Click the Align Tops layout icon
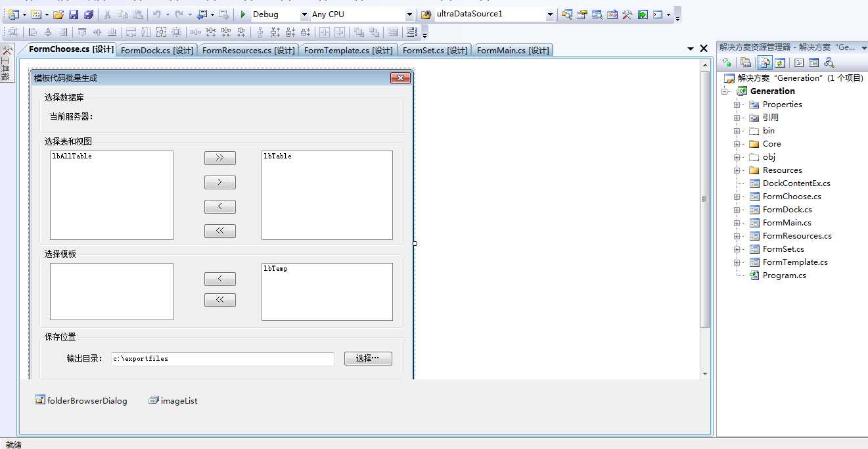 click(82, 32)
